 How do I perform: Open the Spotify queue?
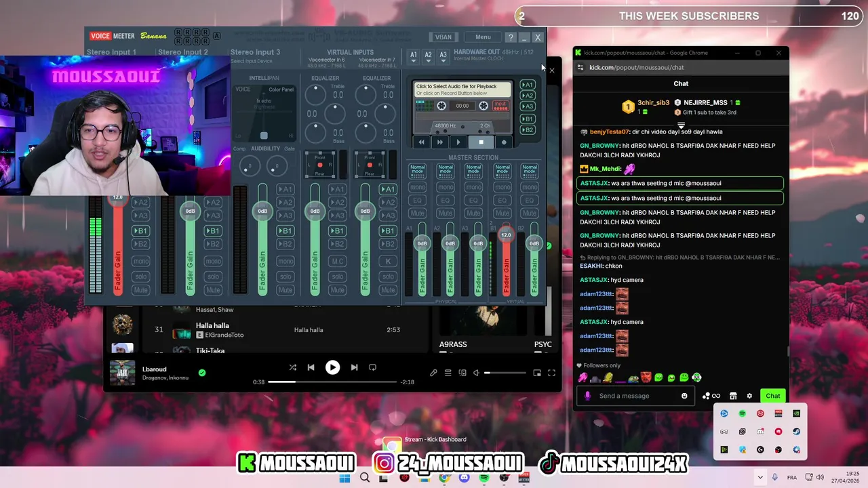448,373
